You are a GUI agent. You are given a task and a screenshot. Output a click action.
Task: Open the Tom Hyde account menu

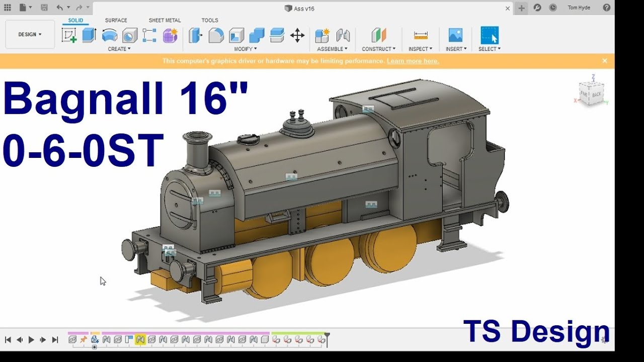point(580,8)
